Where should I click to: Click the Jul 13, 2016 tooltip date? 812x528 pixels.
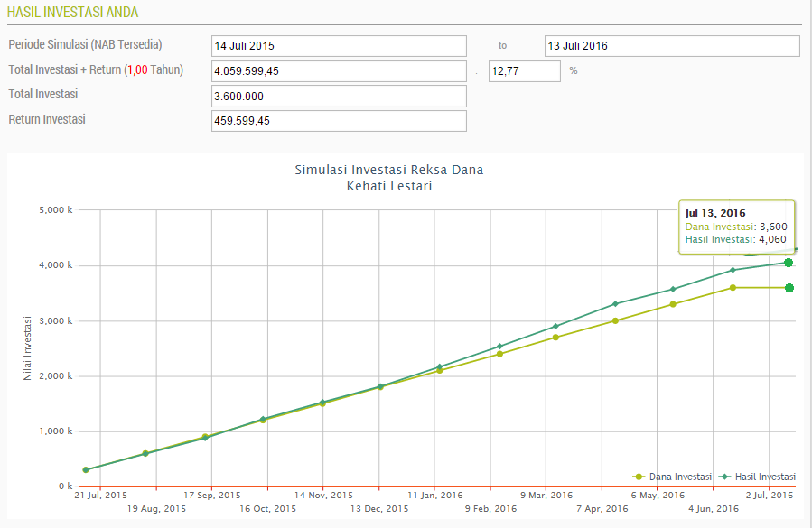(x=715, y=213)
